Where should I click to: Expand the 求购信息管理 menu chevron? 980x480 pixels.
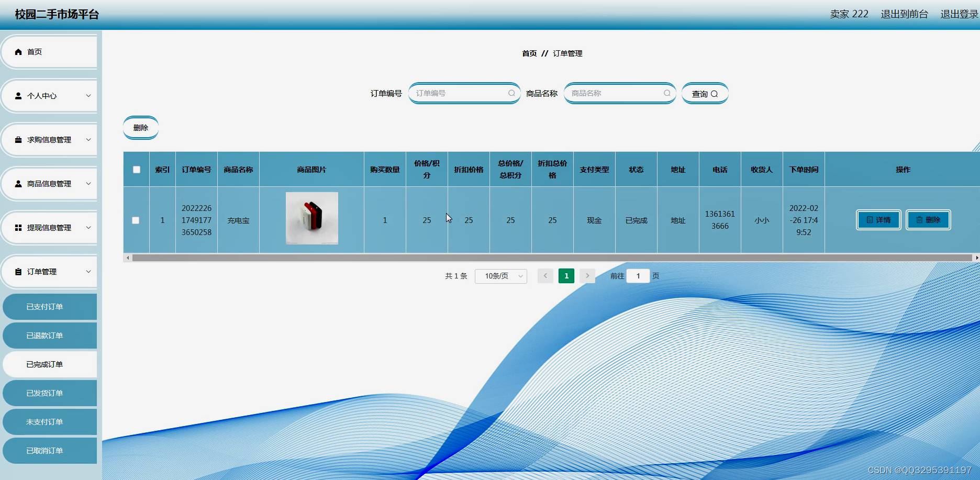[88, 140]
